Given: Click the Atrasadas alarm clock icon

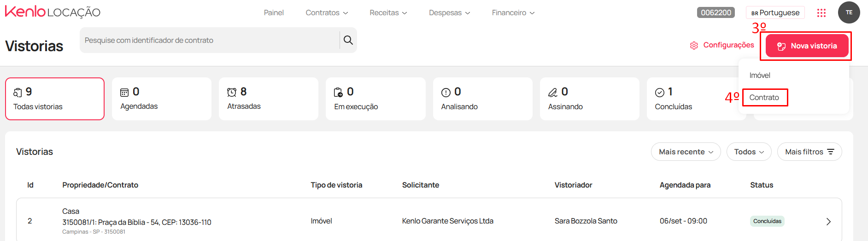Looking at the screenshot, I should (232, 93).
